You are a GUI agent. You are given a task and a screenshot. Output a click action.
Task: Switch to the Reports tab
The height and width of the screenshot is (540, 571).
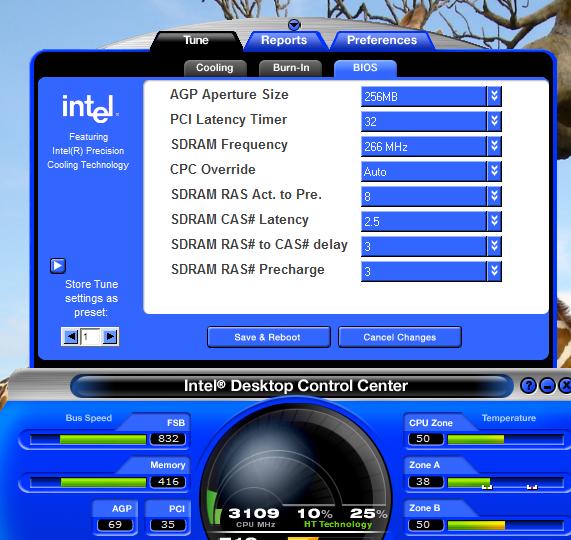tap(284, 40)
